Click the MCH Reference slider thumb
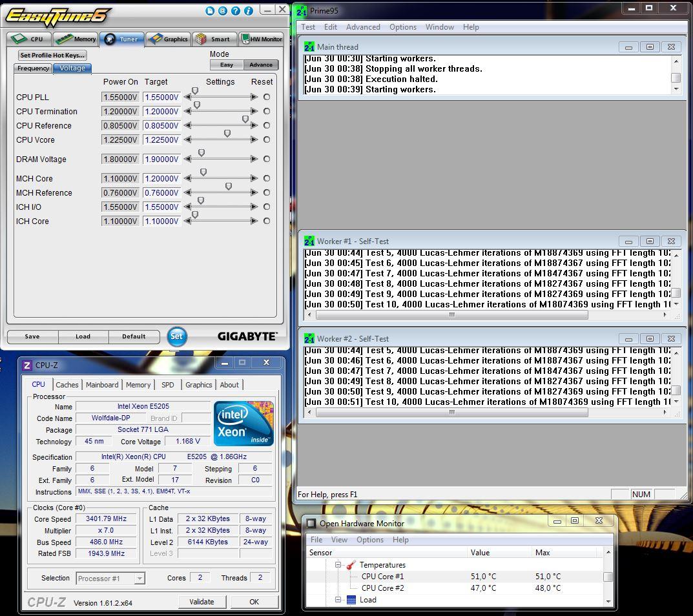Image resolution: width=693 pixels, height=616 pixels. 229,187
